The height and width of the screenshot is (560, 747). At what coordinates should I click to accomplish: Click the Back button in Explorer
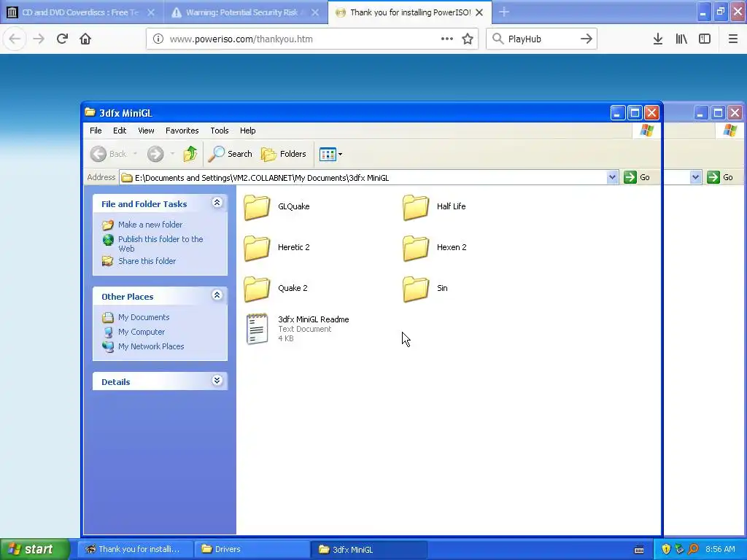click(109, 154)
